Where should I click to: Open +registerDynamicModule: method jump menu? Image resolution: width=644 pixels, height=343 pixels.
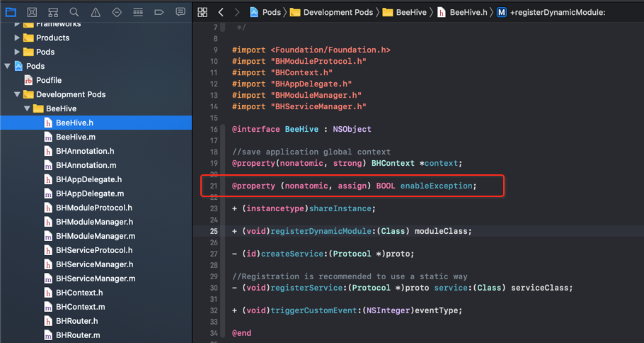[551, 12]
